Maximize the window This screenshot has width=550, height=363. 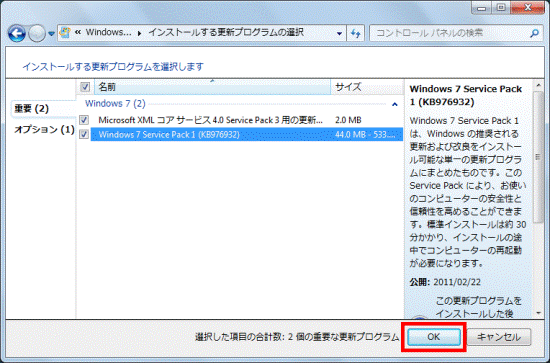click(501, 8)
